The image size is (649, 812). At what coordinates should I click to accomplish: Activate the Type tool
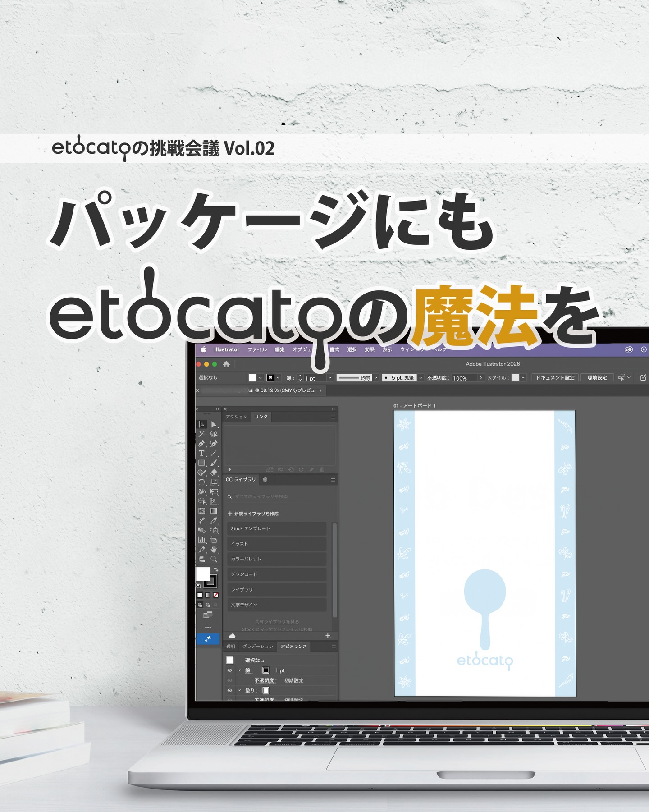pos(201,453)
